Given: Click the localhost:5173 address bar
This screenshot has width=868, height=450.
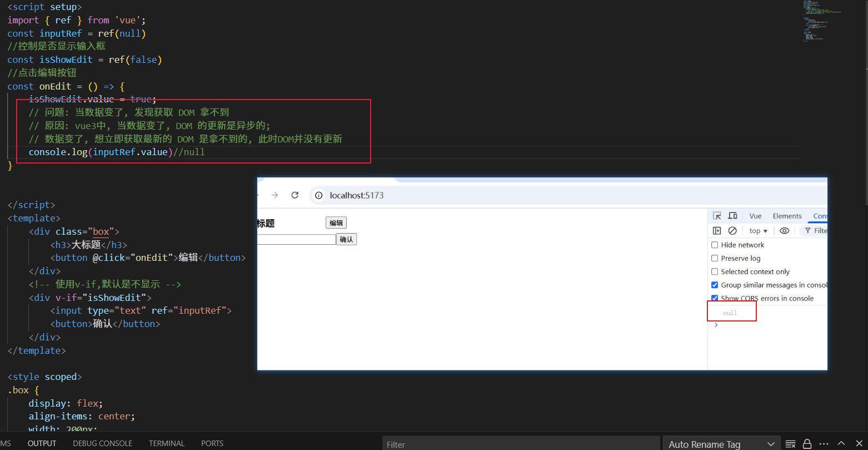Looking at the screenshot, I should coord(568,195).
